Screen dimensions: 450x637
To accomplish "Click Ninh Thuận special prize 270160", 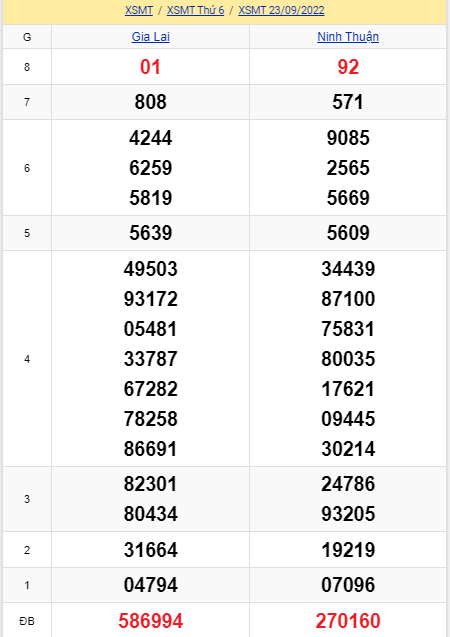I will click(348, 621).
